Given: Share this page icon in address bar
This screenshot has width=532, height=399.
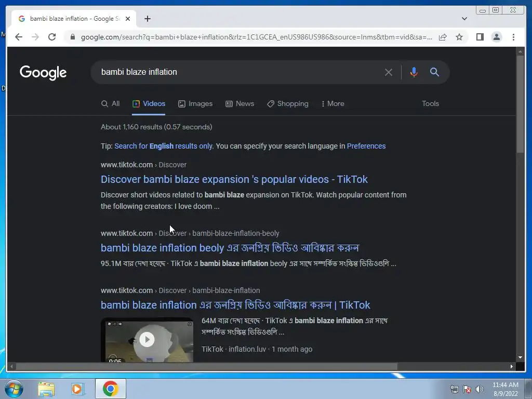Looking at the screenshot, I should coord(443,37).
